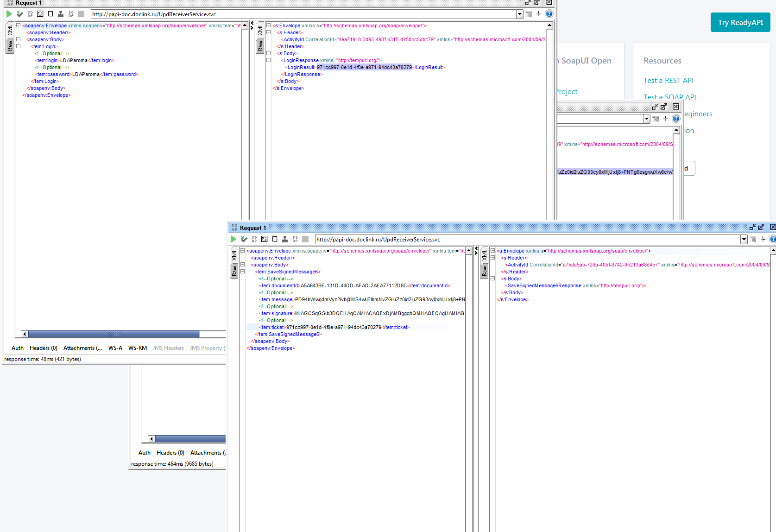The image size is (776, 532).
Task: Open the WS-RM tab
Action: coord(138,348)
